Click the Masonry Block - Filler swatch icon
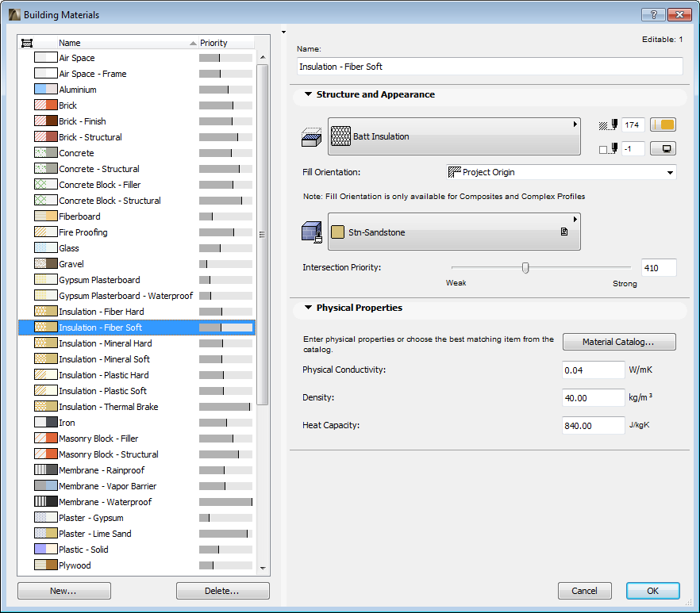 coord(45,438)
